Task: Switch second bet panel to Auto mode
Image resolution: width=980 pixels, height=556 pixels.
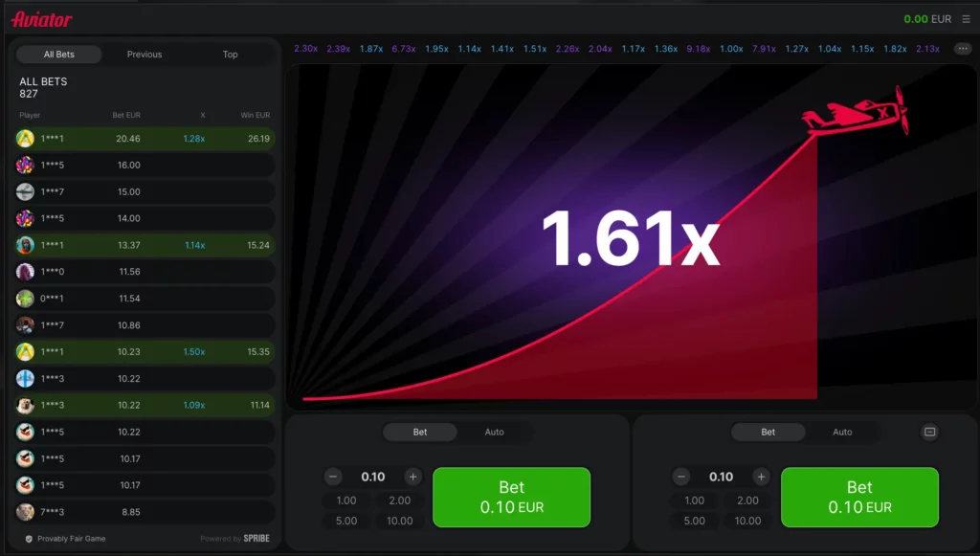Action: click(842, 433)
